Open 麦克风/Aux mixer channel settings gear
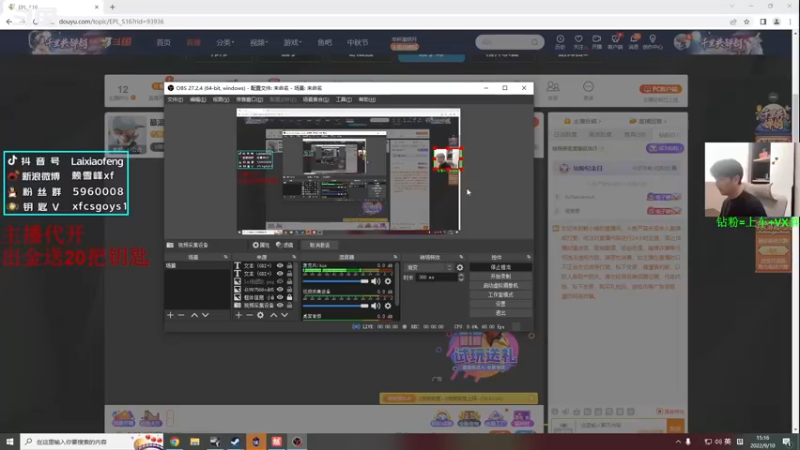 tap(388, 281)
